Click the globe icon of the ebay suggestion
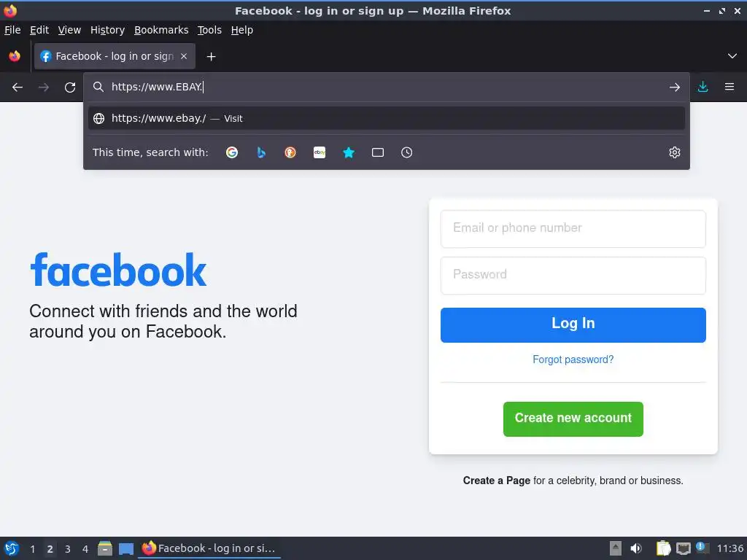The image size is (747, 560). (x=98, y=119)
